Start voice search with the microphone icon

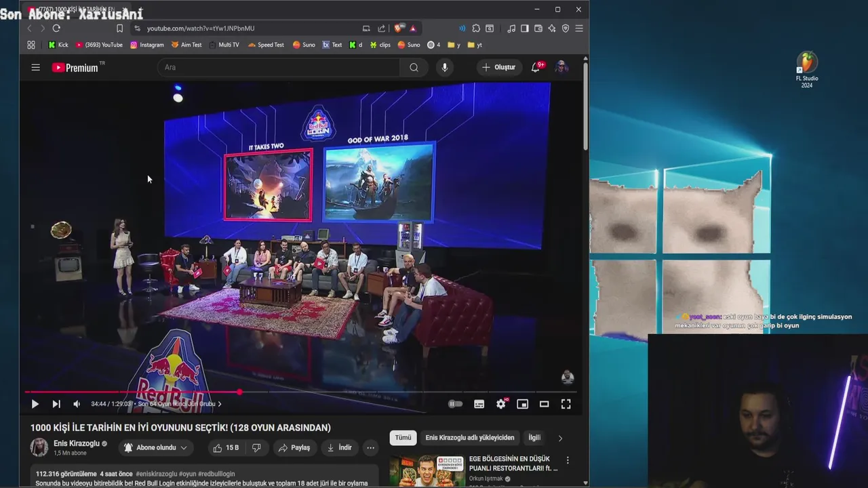445,67
